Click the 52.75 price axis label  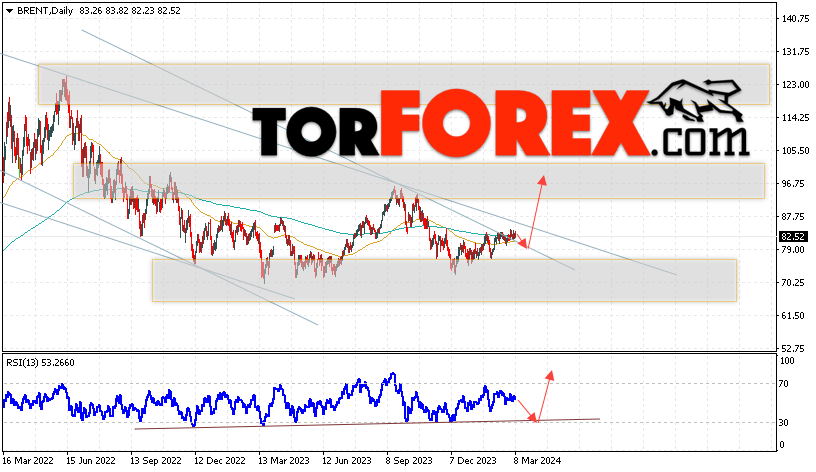793,348
